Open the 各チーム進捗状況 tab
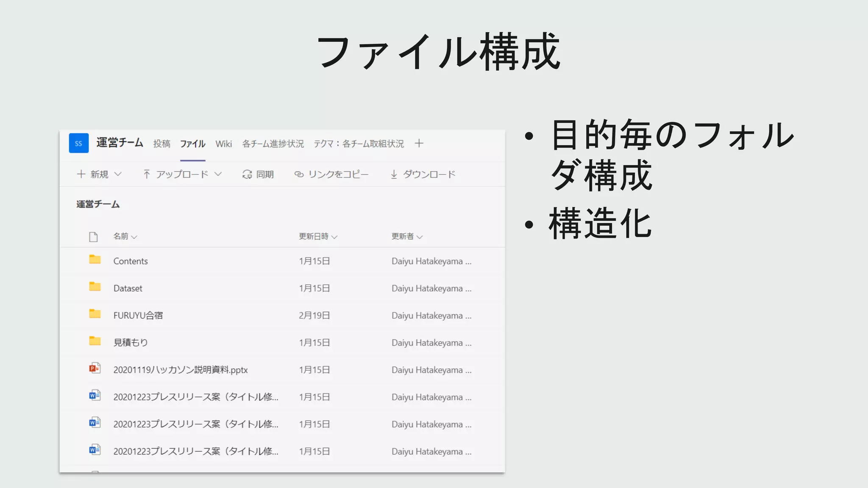 (x=273, y=144)
